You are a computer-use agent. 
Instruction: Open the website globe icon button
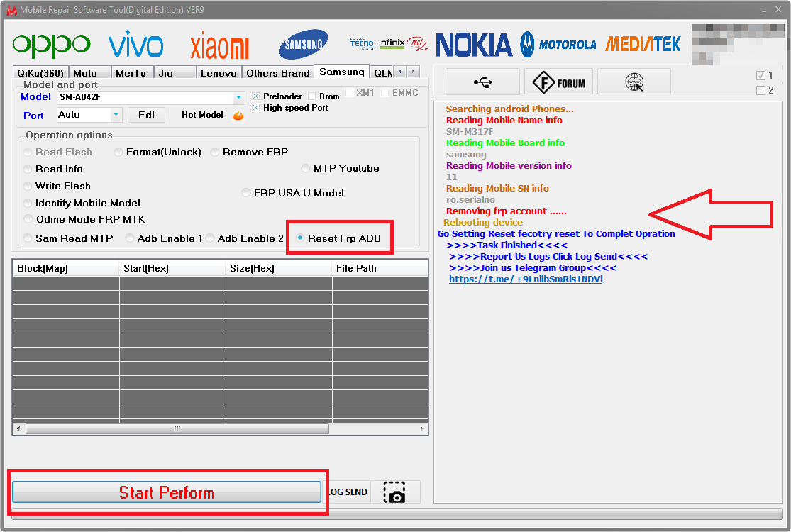coord(634,82)
